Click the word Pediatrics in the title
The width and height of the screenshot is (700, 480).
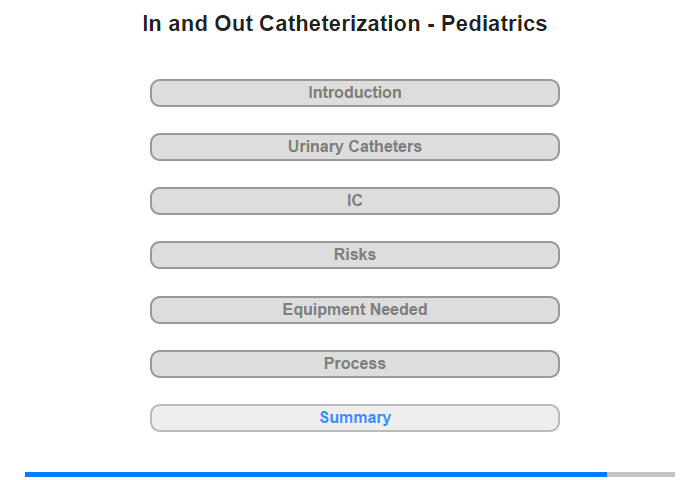click(x=494, y=23)
